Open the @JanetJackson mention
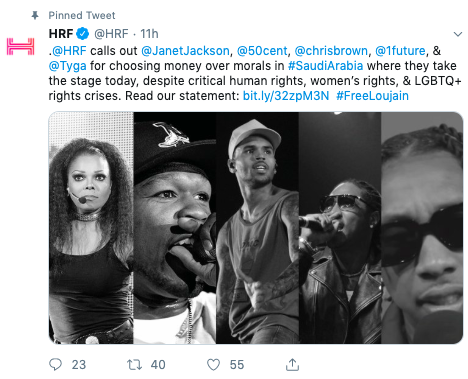The height and width of the screenshot is (379, 468). [x=185, y=51]
